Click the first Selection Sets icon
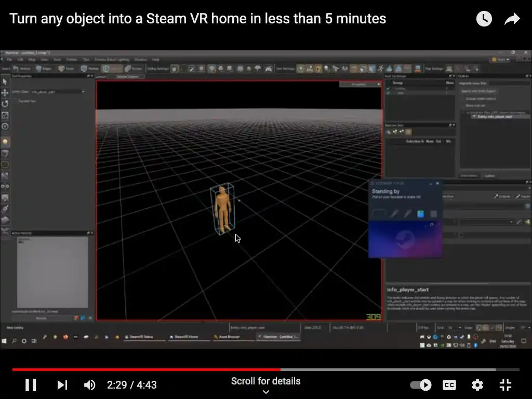This screenshot has height=399, width=532. [389, 132]
